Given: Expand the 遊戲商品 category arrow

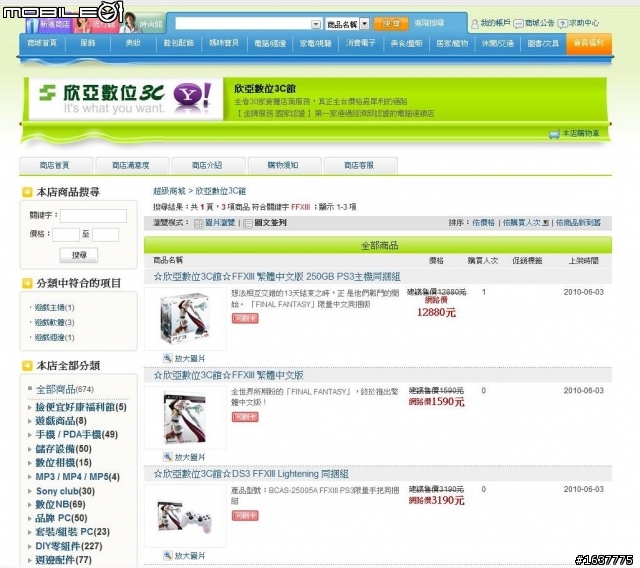Looking at the screenshot, I should click(30, 421).
